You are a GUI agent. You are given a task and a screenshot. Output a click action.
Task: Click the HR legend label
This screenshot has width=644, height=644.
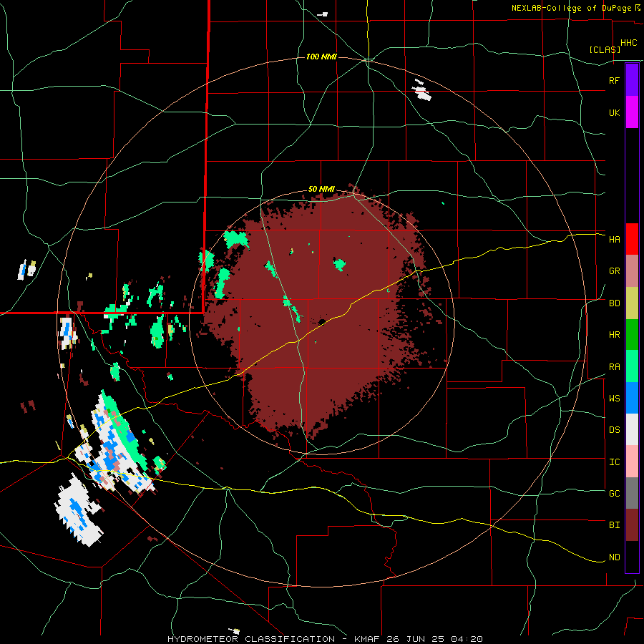[614, 335]
